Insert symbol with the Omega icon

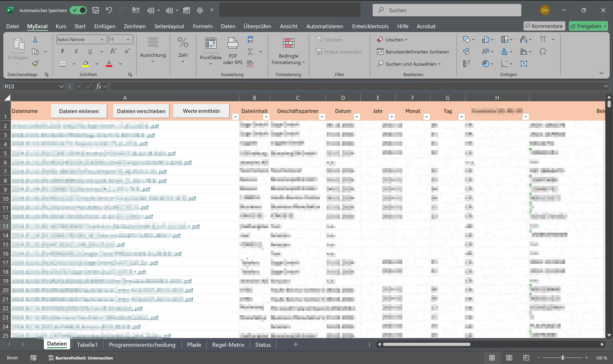point(543,51)
